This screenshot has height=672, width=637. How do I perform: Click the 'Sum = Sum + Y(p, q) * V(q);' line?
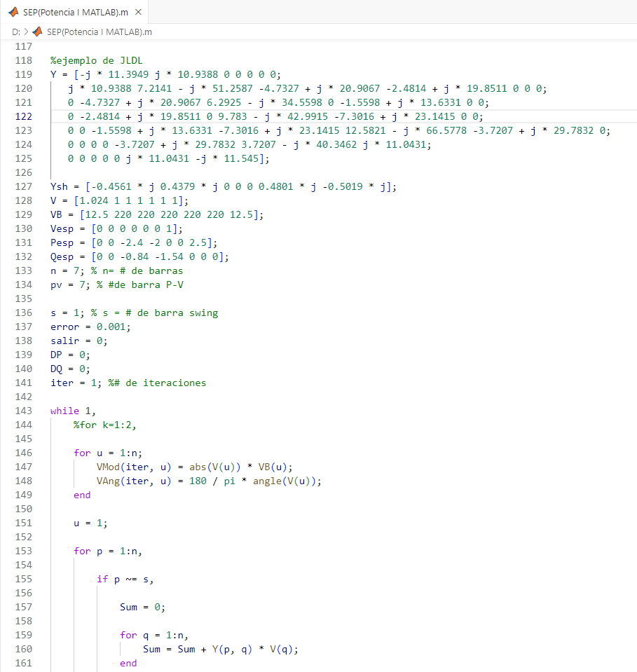220,649
